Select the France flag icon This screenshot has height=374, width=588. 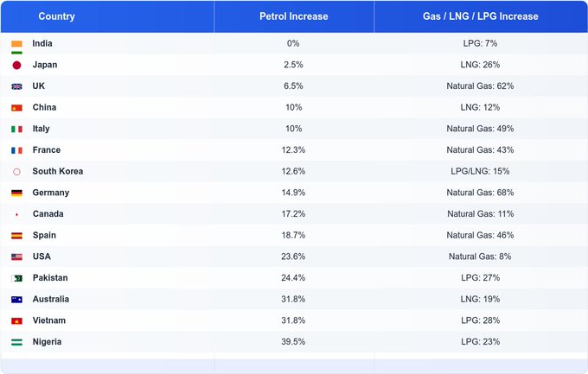click(16, 150)
